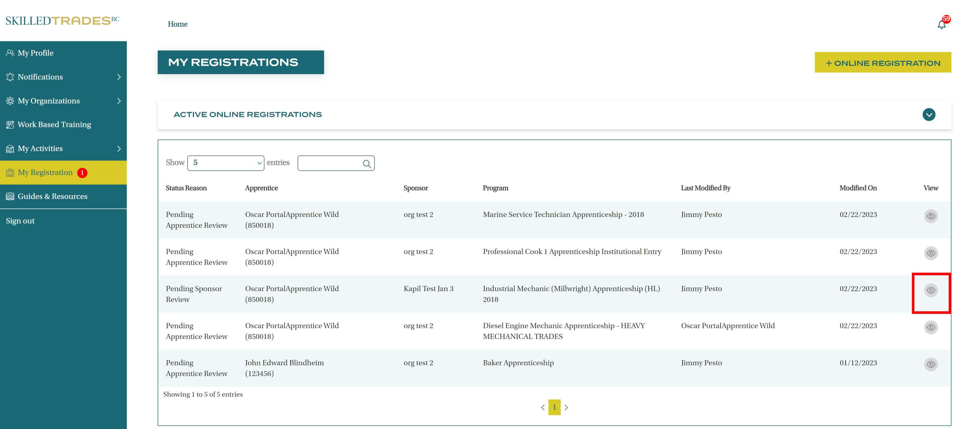Go to next page arrow in pagination
Image resolution: width=980 pixels, height=429 pixels.
(x=566, y=407)
